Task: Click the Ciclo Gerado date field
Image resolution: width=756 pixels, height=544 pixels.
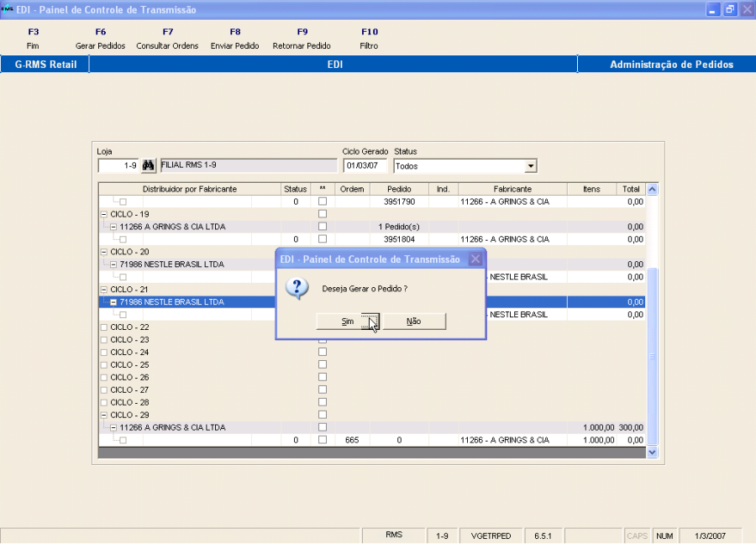Action: click(365, 165)
